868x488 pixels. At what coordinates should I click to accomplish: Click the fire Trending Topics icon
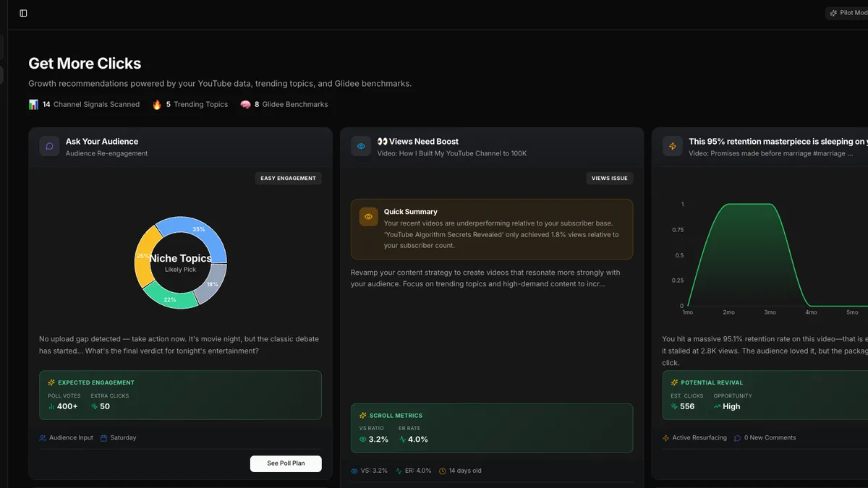[x=157, y=105]
